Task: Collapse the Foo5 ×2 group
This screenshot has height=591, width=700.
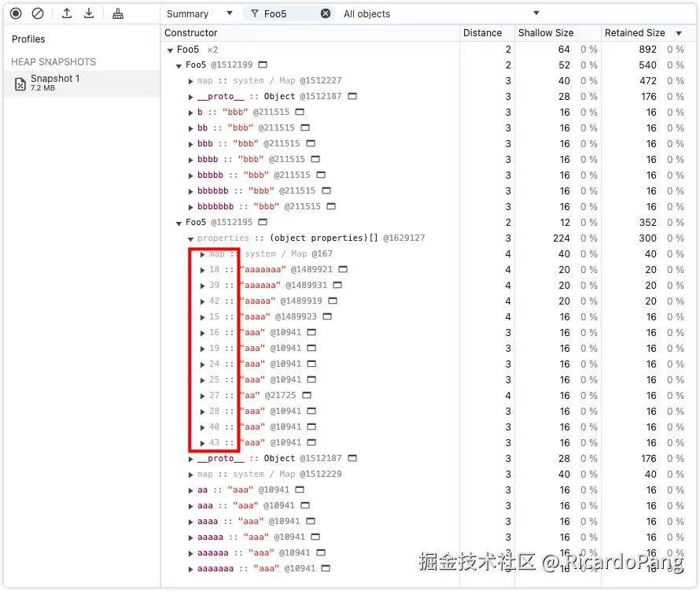Action: point(170,50)
